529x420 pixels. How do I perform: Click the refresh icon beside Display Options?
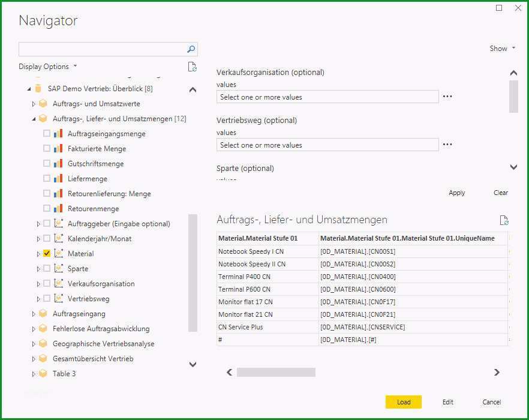[x=192, y=67]
